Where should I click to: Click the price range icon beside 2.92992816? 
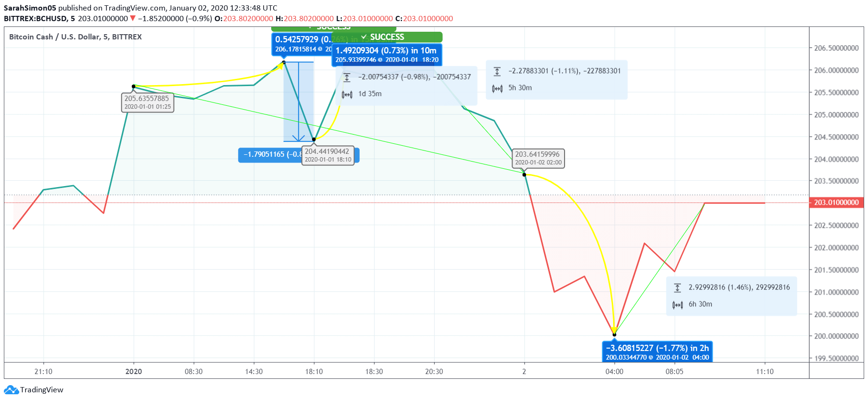pyautogui.click(x=677, y=288)
